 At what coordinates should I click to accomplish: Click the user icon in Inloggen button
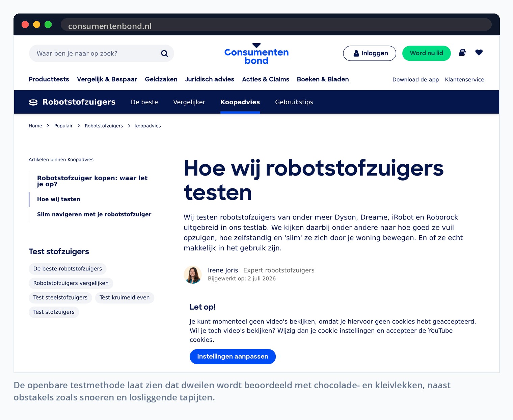pos(356,53)
